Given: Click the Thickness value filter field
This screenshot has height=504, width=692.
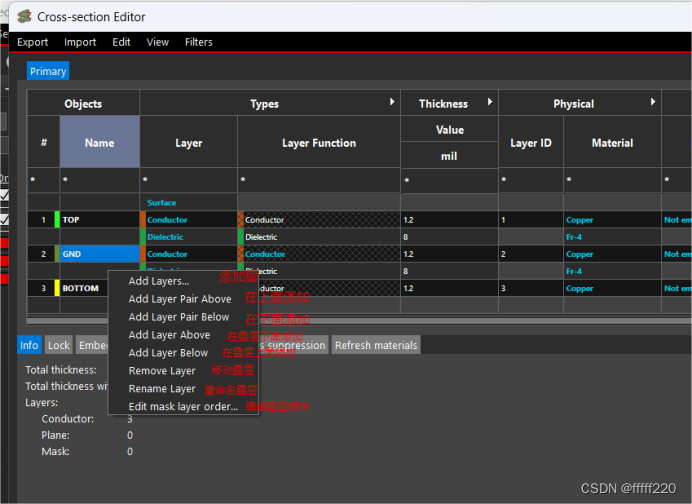Looking at the screenshot, I should (449, 181).
